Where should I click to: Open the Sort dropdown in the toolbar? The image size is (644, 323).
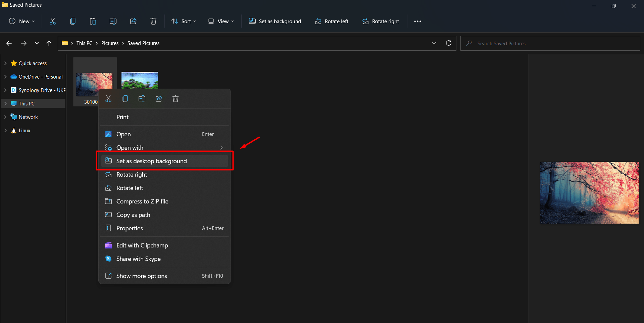point(184,21)
